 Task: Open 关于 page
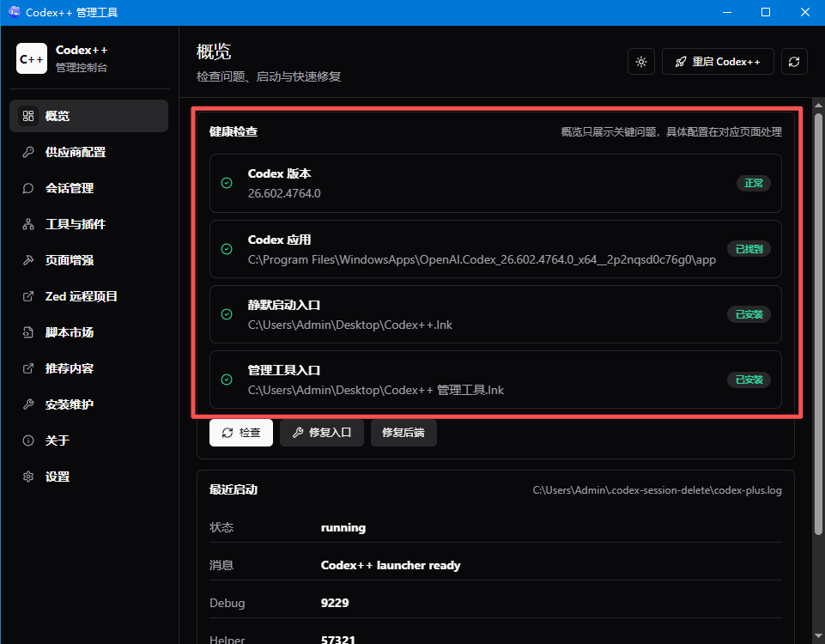[89, 440]
